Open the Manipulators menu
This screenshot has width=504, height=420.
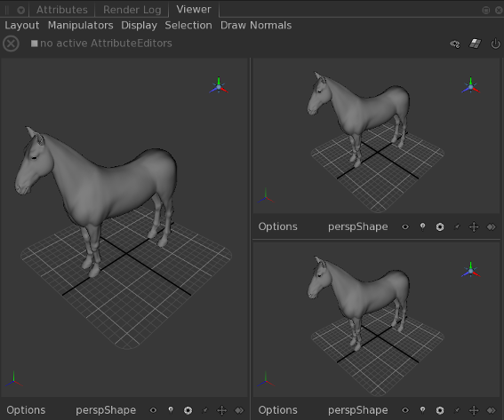[x=80, y=26]
